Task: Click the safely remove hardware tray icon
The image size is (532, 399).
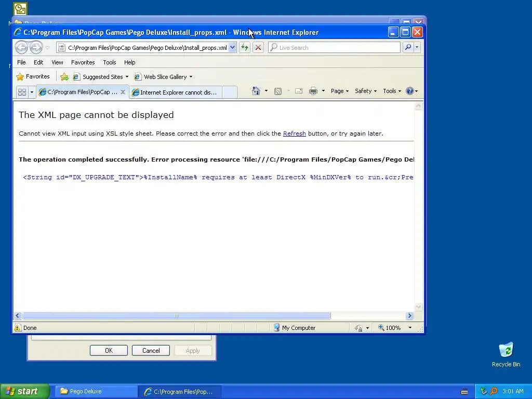Action: 484,391
